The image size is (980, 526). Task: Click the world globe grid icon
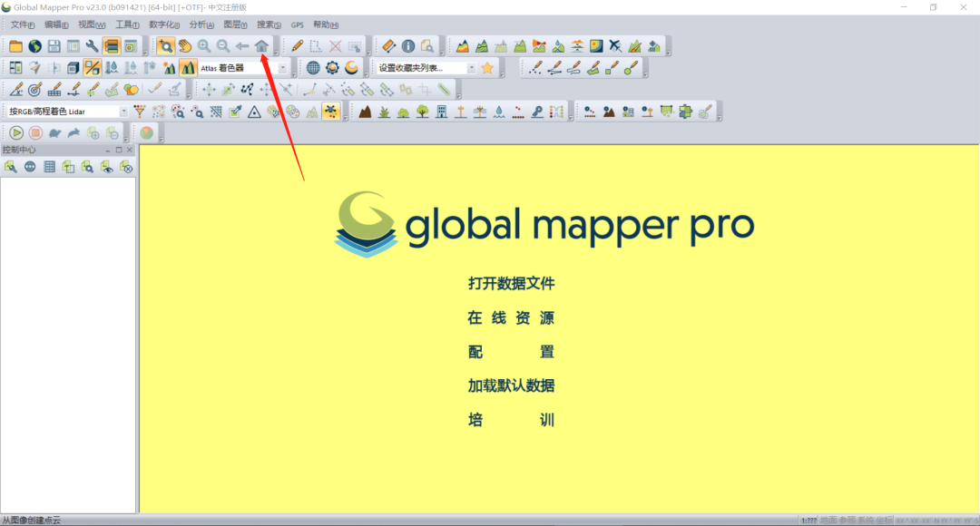(x=313, y=68)
